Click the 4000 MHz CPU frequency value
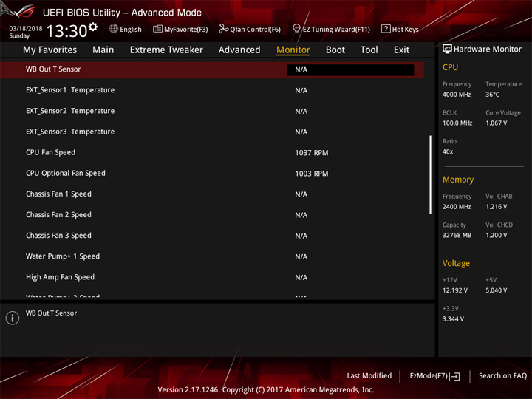This screenshot has height=399, width=532. 457,95
